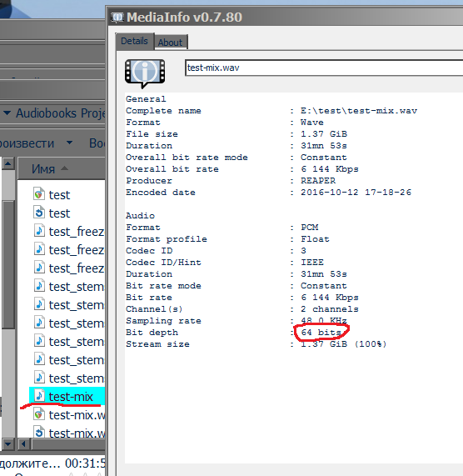The width and height of the screenshot is (463, 476).
Task: Click the '1.37 GiB' file size value
Action: pyautogui.click(x=324, y=134)
